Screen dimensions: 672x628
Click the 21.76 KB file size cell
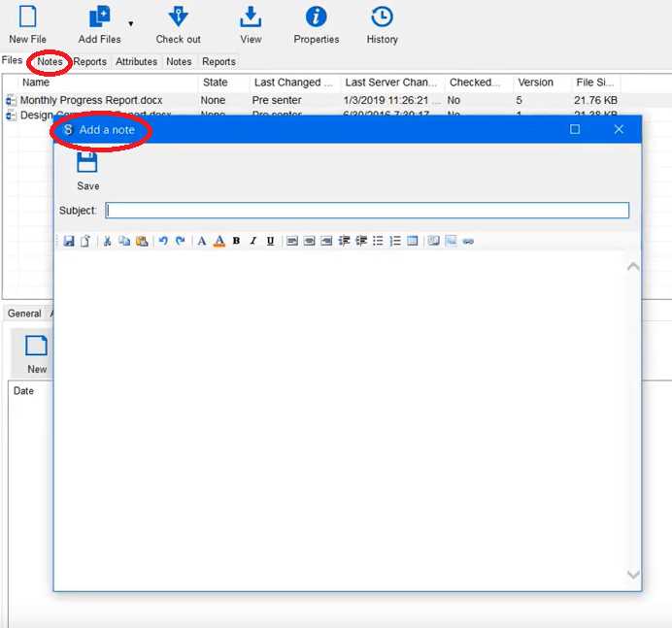coord(595,100)
